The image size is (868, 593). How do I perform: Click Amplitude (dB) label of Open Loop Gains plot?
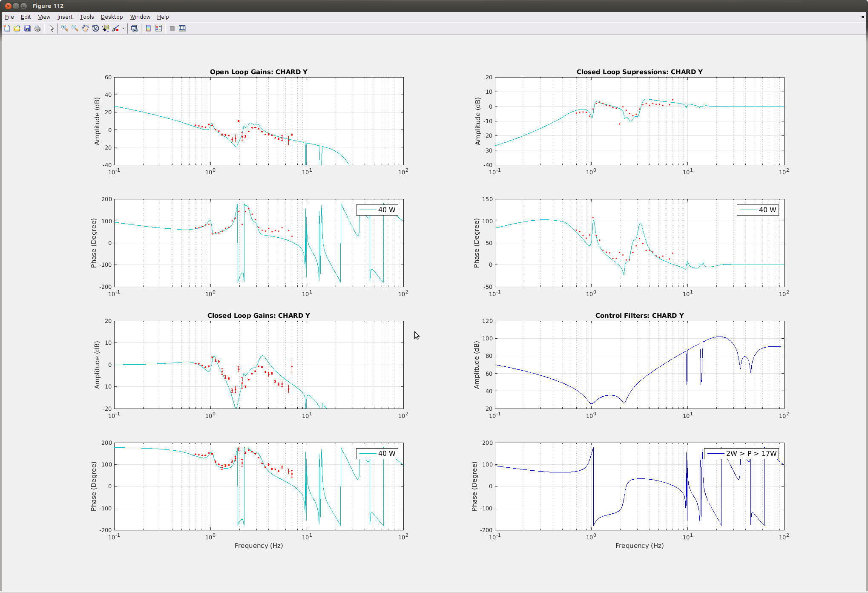pos(97,121)
